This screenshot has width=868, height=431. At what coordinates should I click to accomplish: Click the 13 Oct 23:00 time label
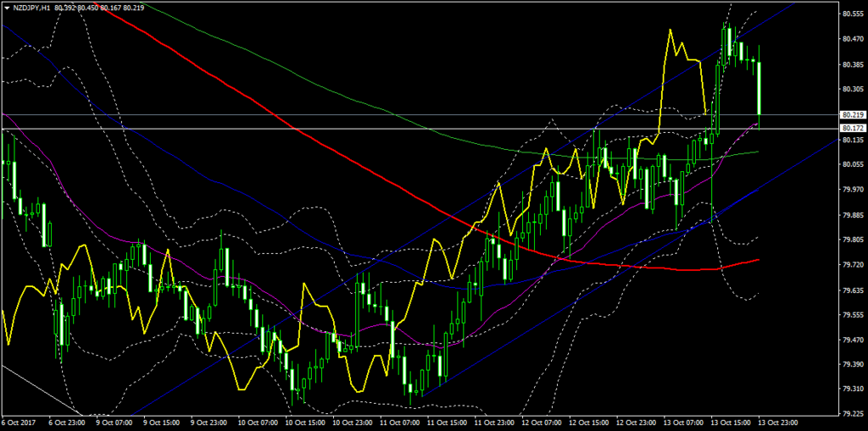[778, 423]
